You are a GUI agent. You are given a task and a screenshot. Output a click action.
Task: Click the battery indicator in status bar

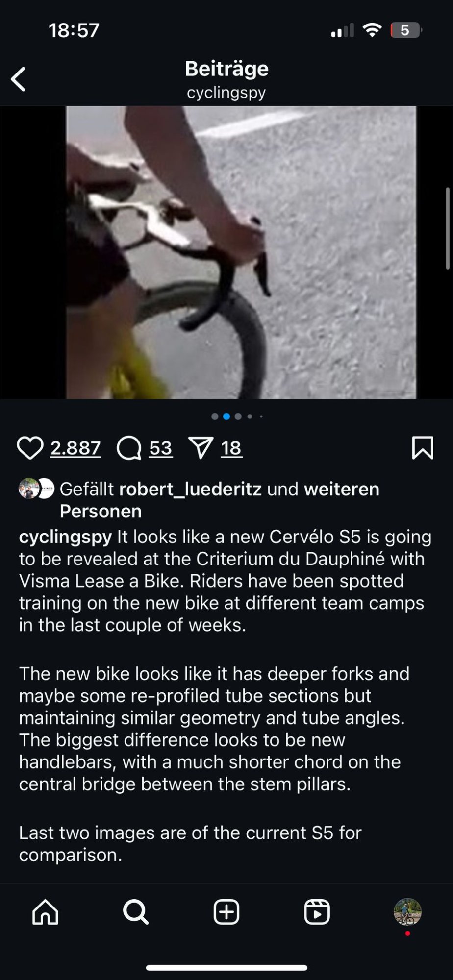(406, 30)
